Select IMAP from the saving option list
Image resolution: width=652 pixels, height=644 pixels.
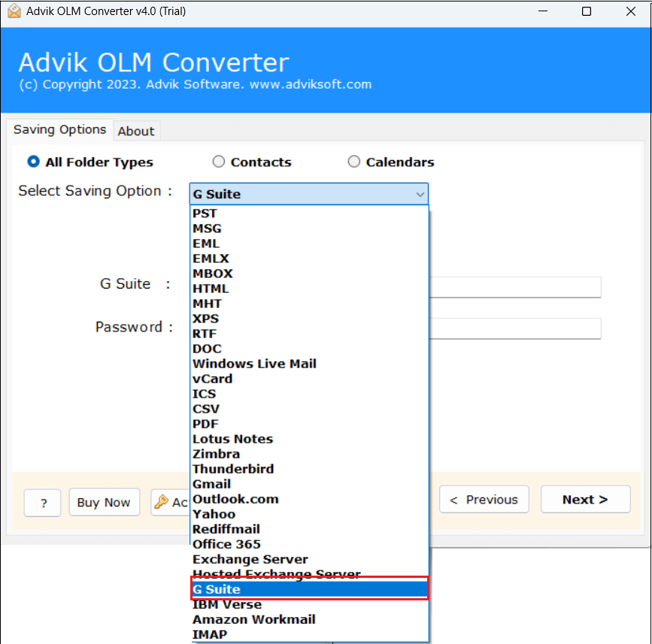point(210,634)
